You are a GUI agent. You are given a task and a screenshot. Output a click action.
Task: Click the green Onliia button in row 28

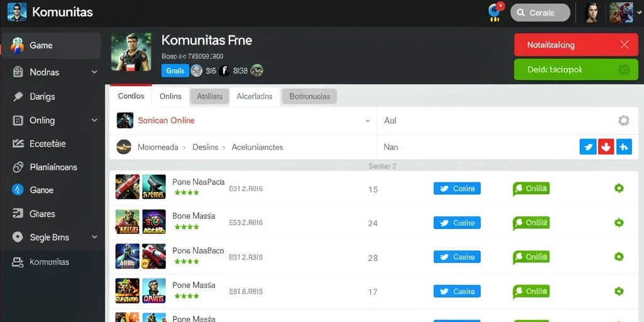tap(531, 257)
